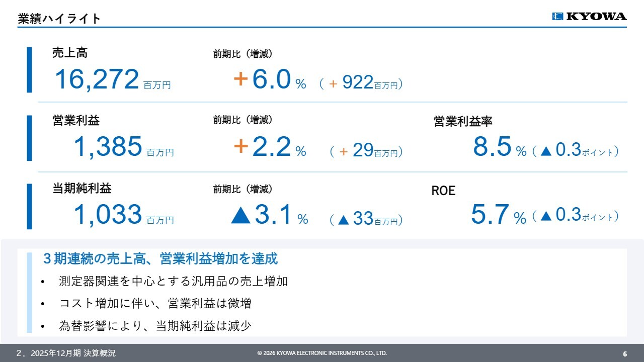Click the triangle in the ROE point change

click(546, 216)
